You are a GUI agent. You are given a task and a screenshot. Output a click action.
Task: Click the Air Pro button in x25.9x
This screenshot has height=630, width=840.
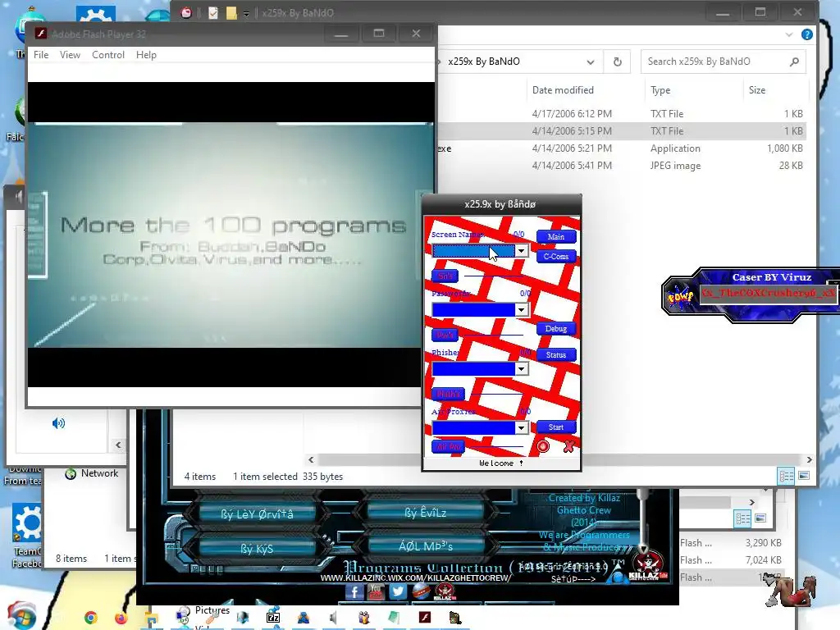(449, 446)
